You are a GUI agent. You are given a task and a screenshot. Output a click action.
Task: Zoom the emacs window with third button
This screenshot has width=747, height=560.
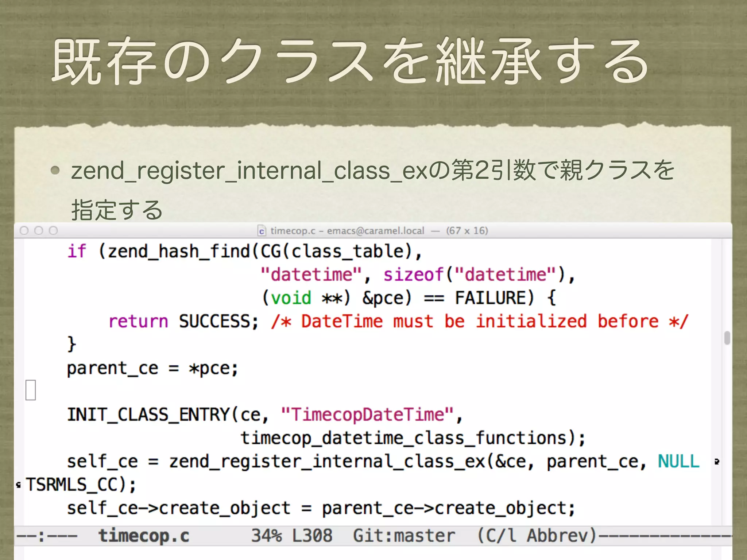tap(53, 230)
